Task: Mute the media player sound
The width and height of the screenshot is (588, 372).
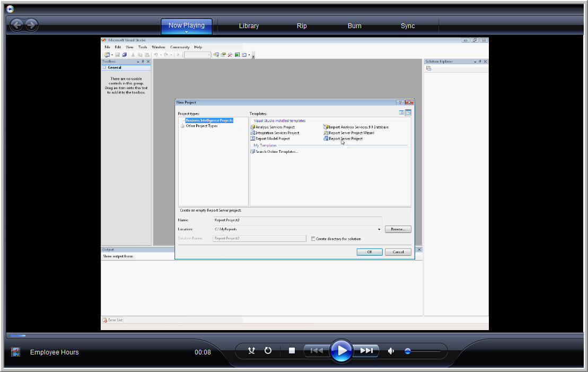Action: pos(391,351)
